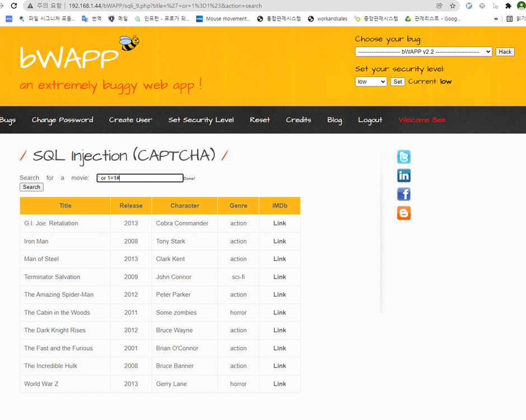
Task: Open the workandsales bookmark
Action: pyautogui.click(x=328, y=19)
